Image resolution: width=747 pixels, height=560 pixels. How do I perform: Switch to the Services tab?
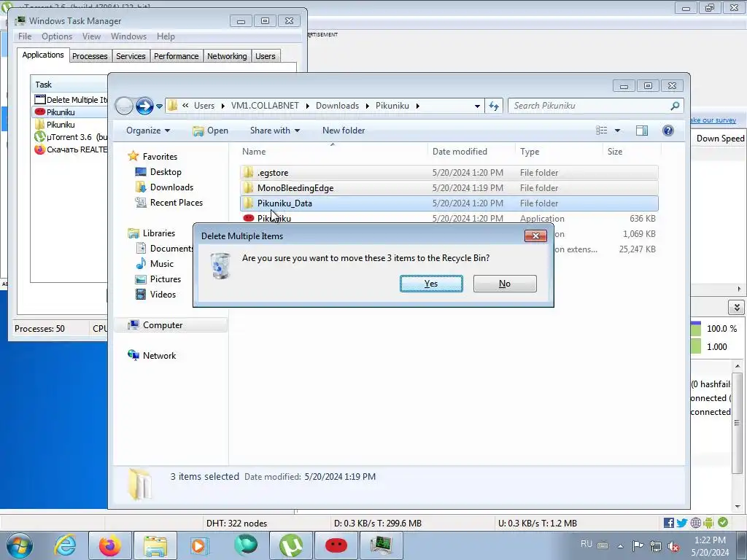tap(131, 56)
